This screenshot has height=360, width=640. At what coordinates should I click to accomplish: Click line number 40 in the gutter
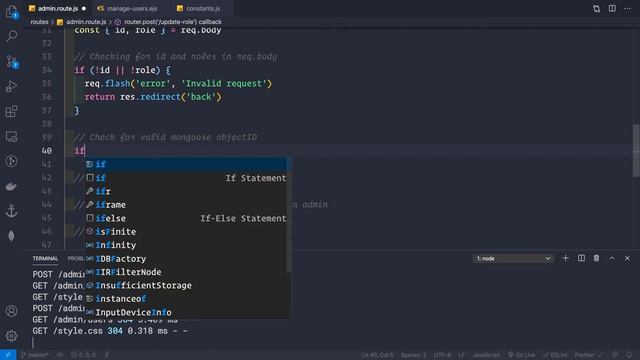click(x=47, y=151)
